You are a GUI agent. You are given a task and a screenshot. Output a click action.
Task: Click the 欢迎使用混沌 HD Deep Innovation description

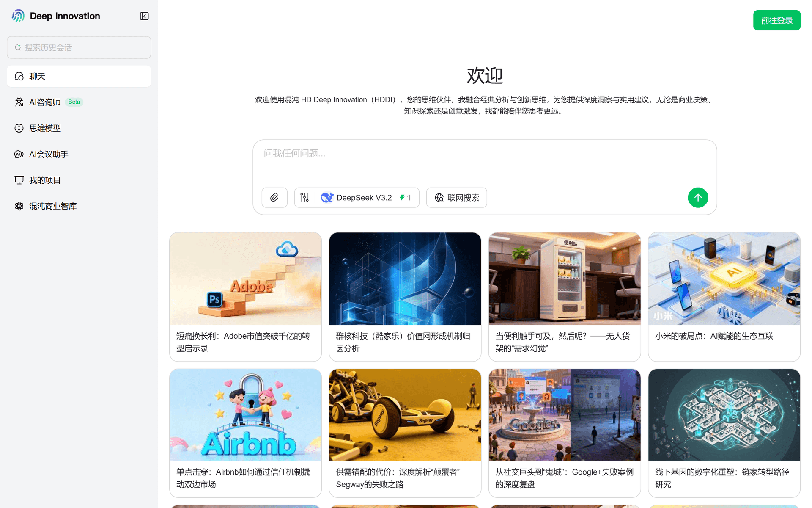pos(485,105)
